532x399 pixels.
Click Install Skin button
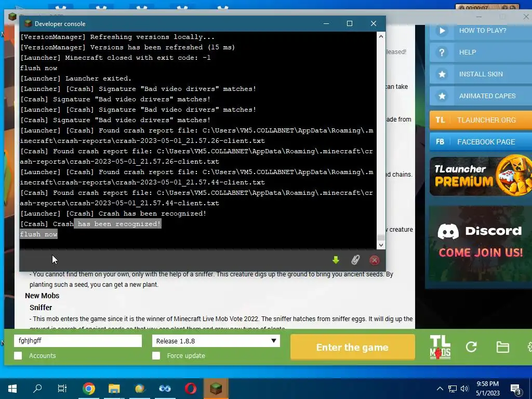(x=481, y=74)
